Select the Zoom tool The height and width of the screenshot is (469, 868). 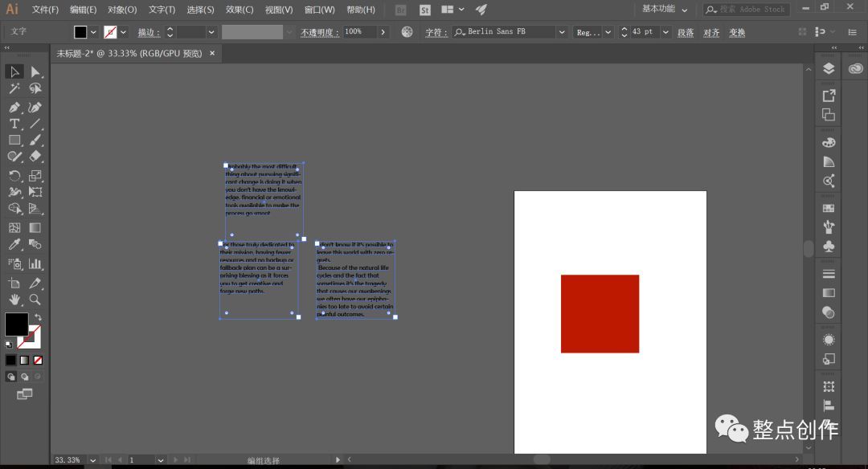35,300
